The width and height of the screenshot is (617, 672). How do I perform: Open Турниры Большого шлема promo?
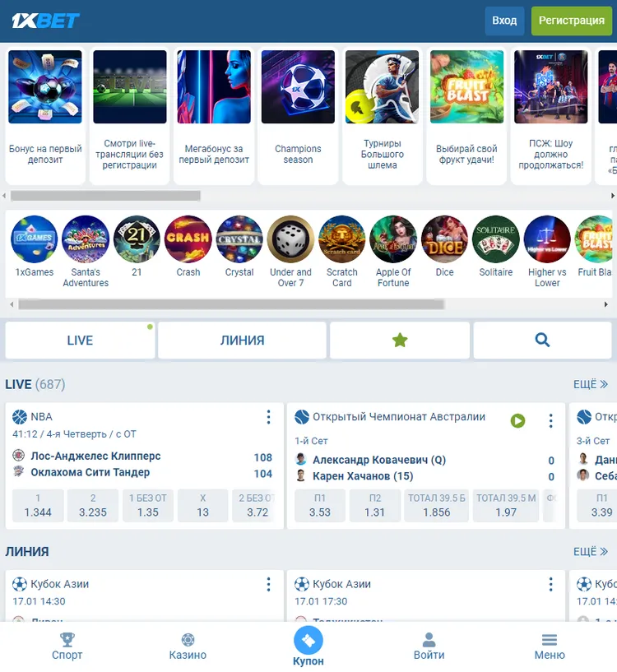[382, 116]
